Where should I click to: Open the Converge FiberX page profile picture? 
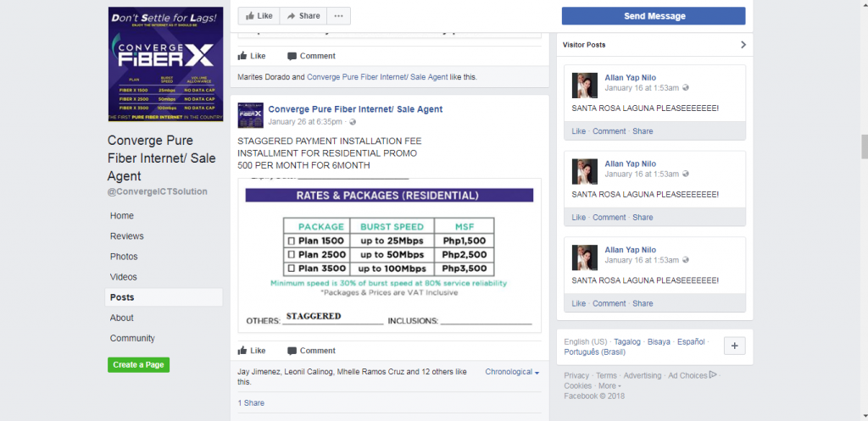coord(165,64)
